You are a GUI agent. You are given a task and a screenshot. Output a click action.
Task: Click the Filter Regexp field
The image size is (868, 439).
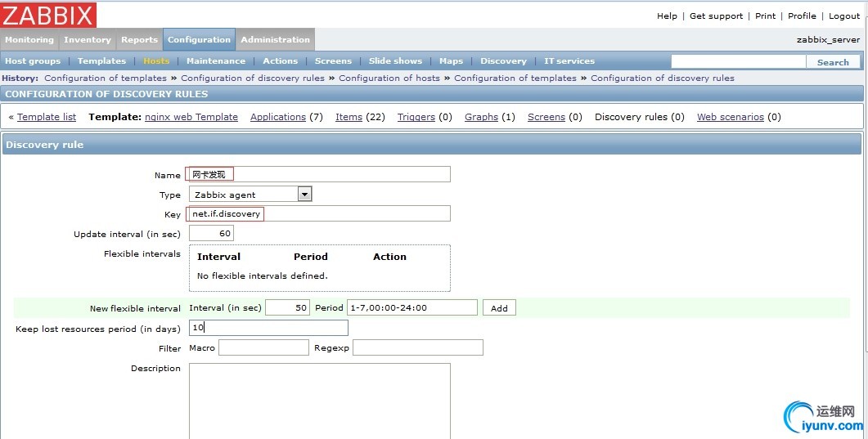click(x=418, y=347)
